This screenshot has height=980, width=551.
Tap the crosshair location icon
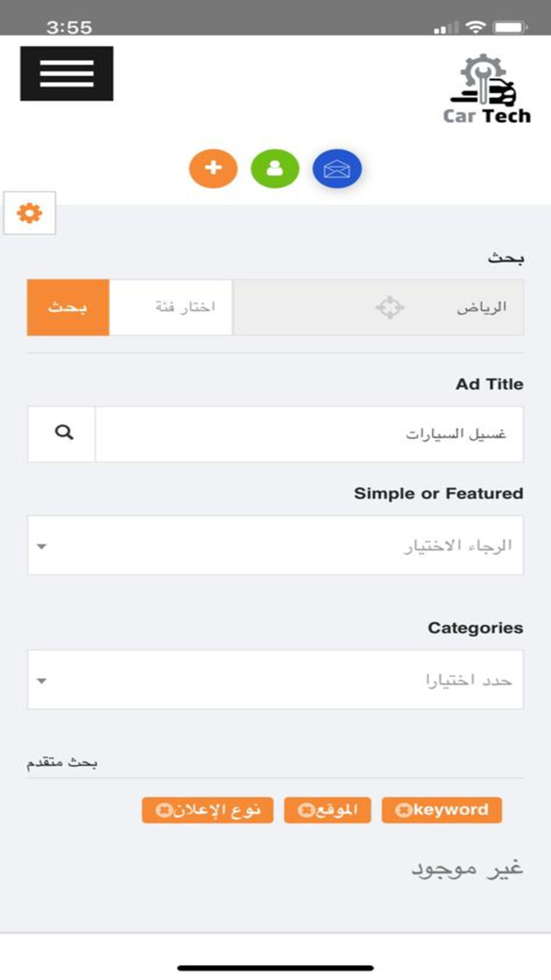click(x=390, y=307)
